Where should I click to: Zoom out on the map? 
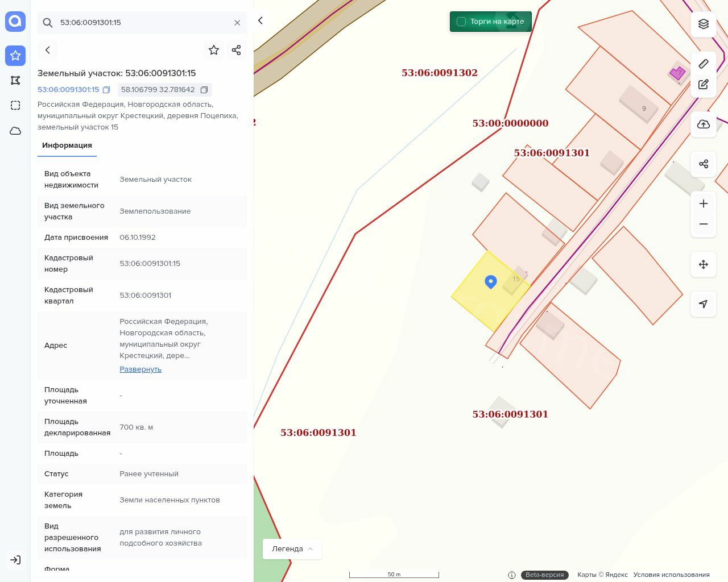point(704,224)
